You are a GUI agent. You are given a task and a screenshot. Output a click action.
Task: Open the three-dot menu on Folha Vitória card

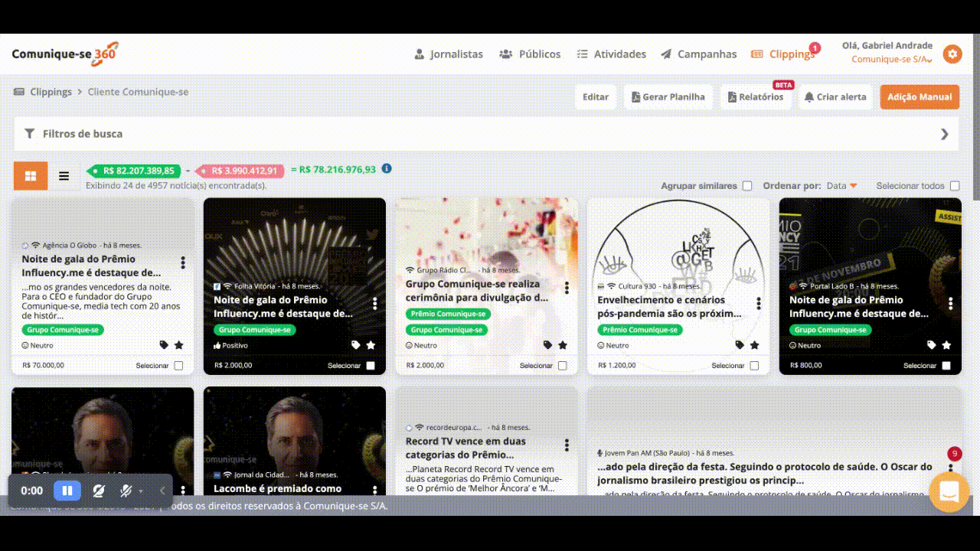(375, 304)
